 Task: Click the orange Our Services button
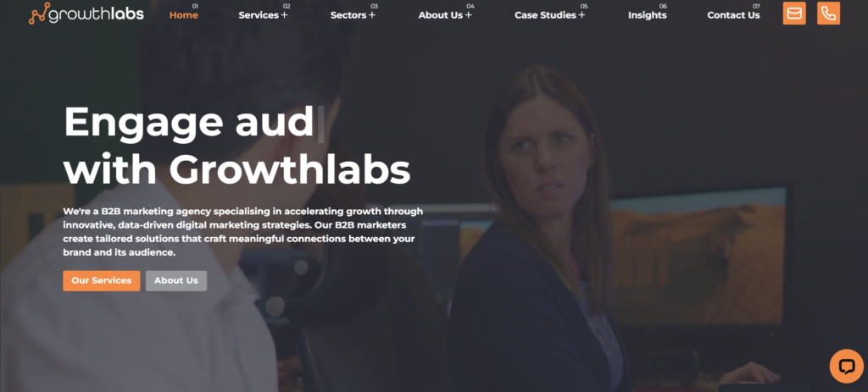coord(102,280)
